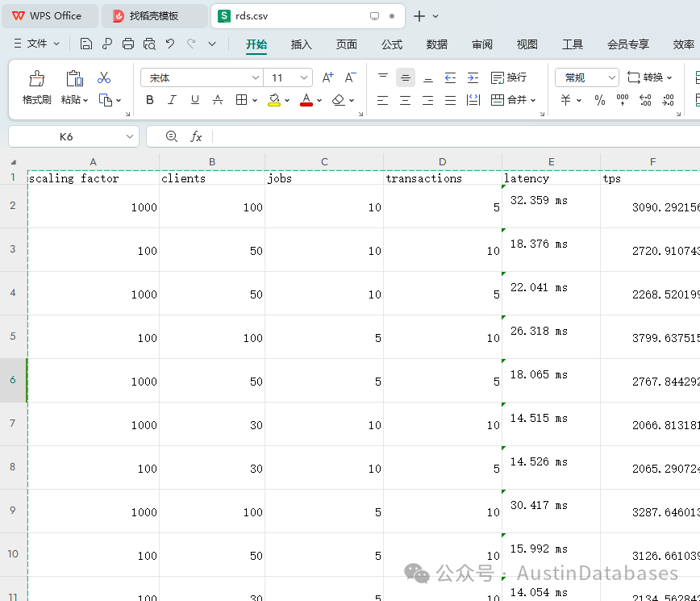Undo the last action
Viewport: 700px width, 601px height.
pyautogui.click(x=170, y=44)
